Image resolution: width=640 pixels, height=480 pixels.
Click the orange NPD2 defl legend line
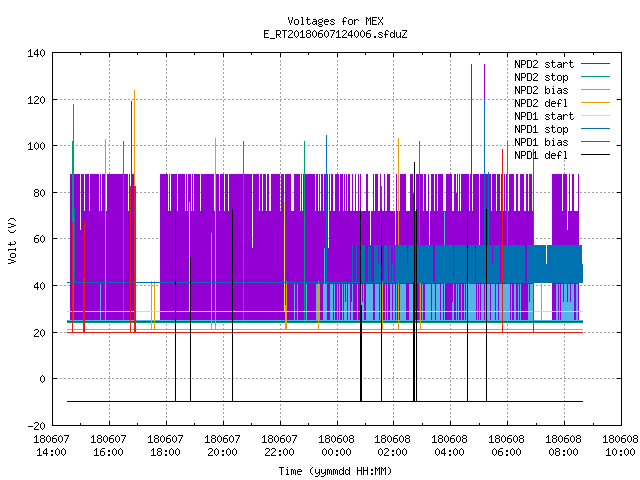point(595,103)
